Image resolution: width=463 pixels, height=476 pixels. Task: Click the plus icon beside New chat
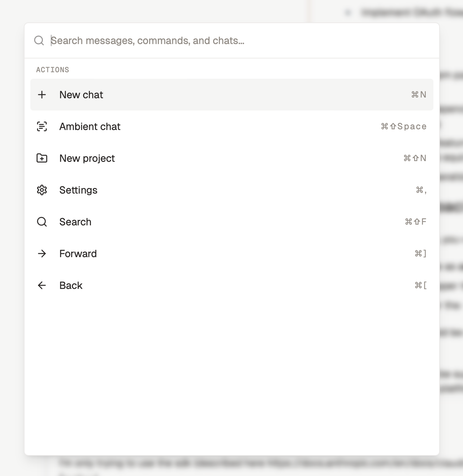[42, 95]
